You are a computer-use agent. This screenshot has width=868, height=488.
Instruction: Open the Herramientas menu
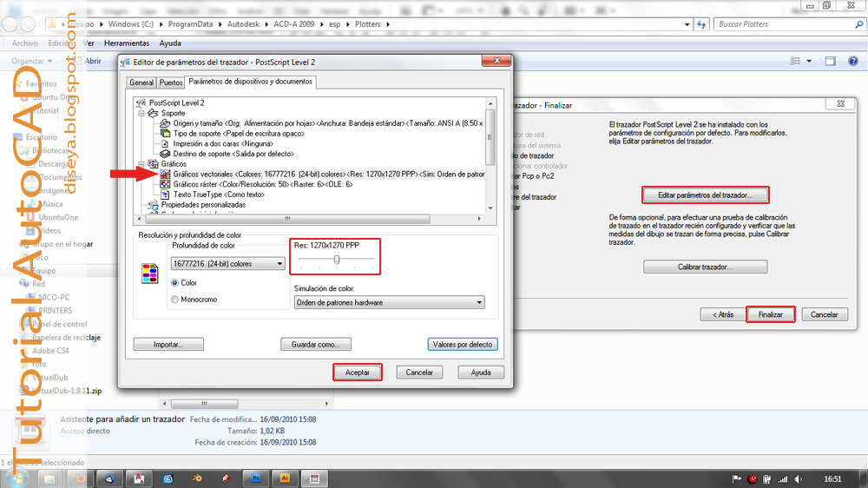(126, 43)
